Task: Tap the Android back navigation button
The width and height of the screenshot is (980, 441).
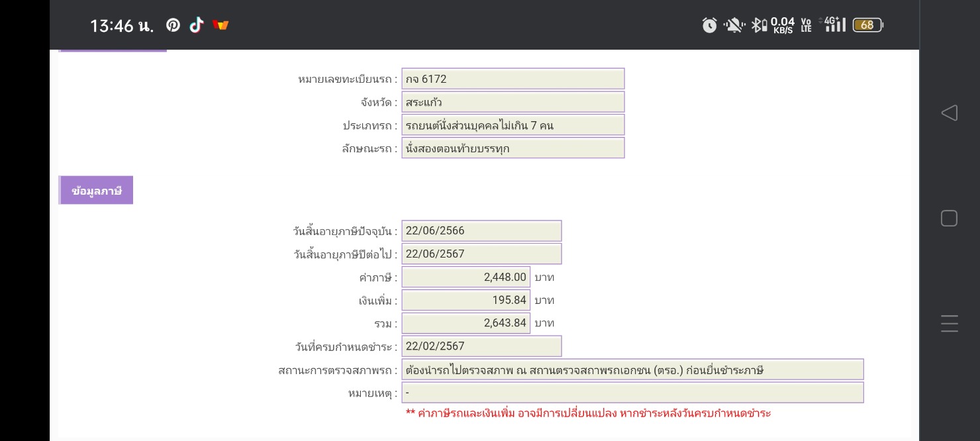Action: (x=949, y=113)
